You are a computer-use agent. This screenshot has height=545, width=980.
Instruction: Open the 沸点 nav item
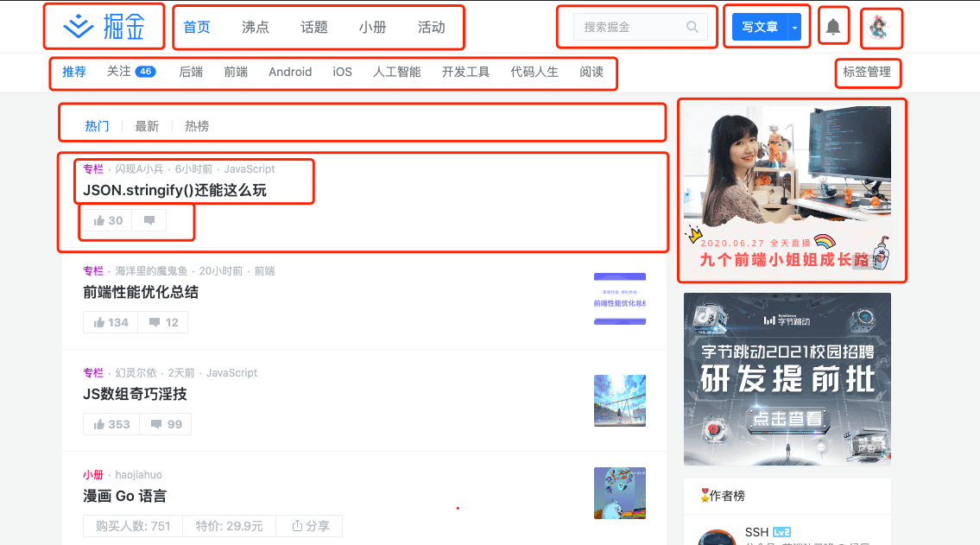click(255, 28)
